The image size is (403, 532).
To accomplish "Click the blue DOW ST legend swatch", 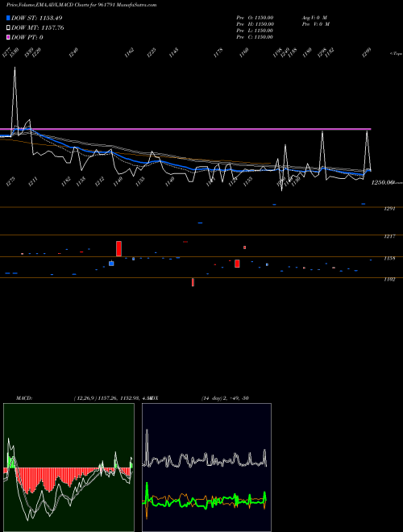I will click(8, 18).
